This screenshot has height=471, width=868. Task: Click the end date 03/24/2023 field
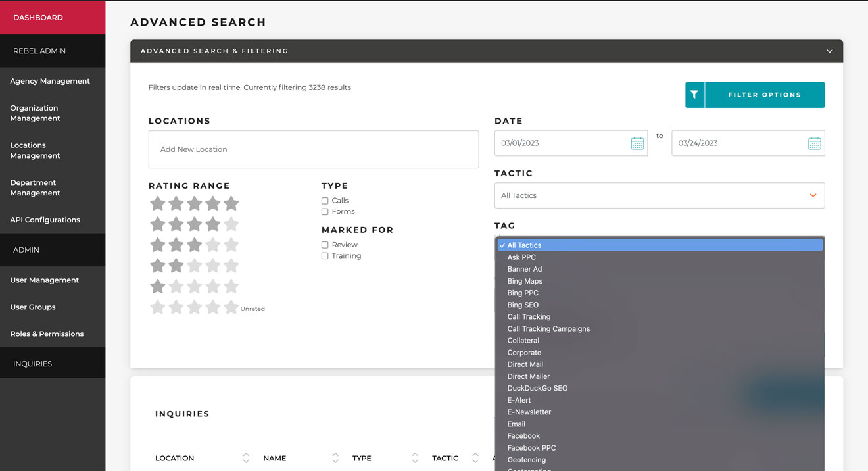click(x=748, y=143)
